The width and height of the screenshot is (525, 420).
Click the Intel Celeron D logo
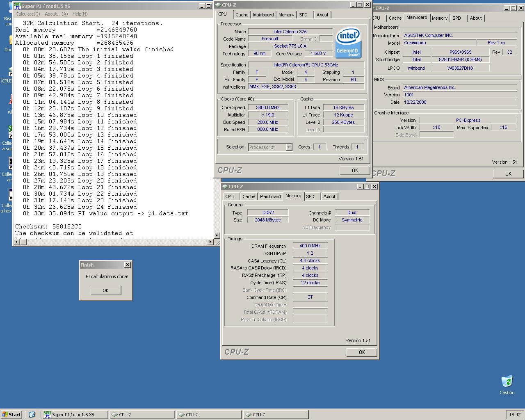point(348,43)
